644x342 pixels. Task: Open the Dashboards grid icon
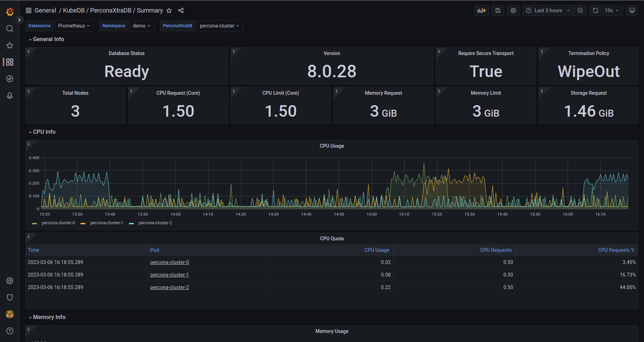coord(10,62)
